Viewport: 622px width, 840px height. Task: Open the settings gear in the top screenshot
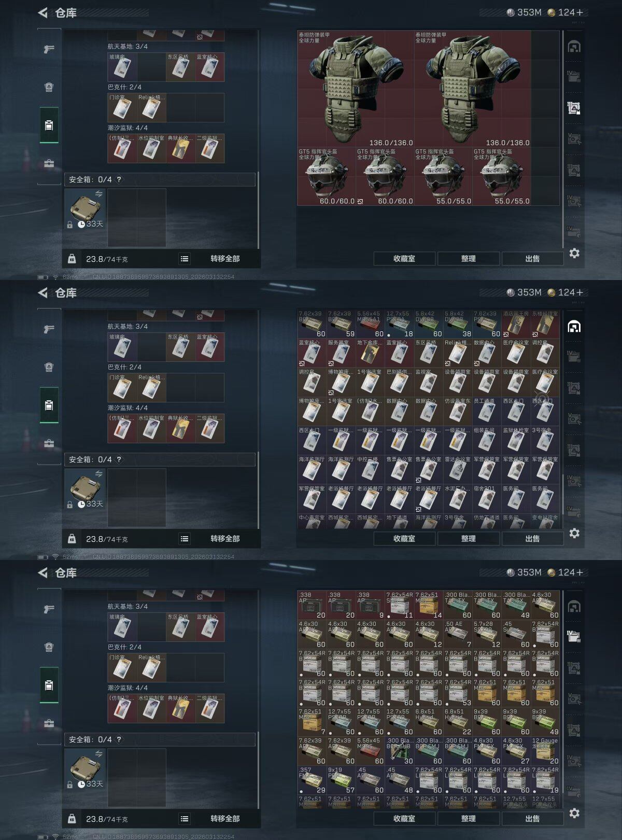574,253
